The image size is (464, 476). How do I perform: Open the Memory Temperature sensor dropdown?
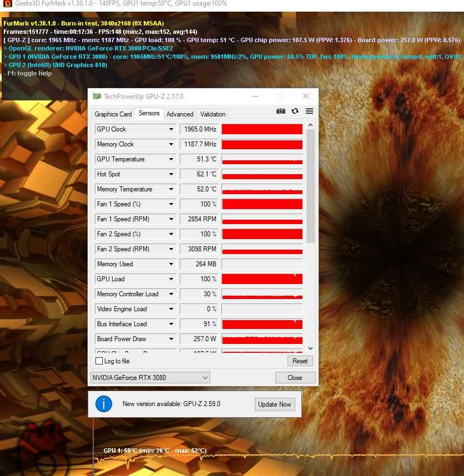click(x=172, y=189)
